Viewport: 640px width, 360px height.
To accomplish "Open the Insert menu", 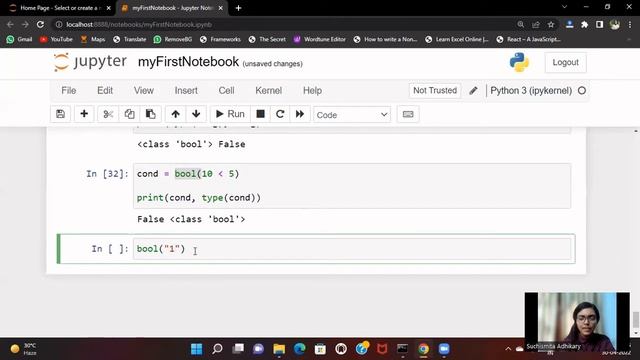I will [186, 91].
